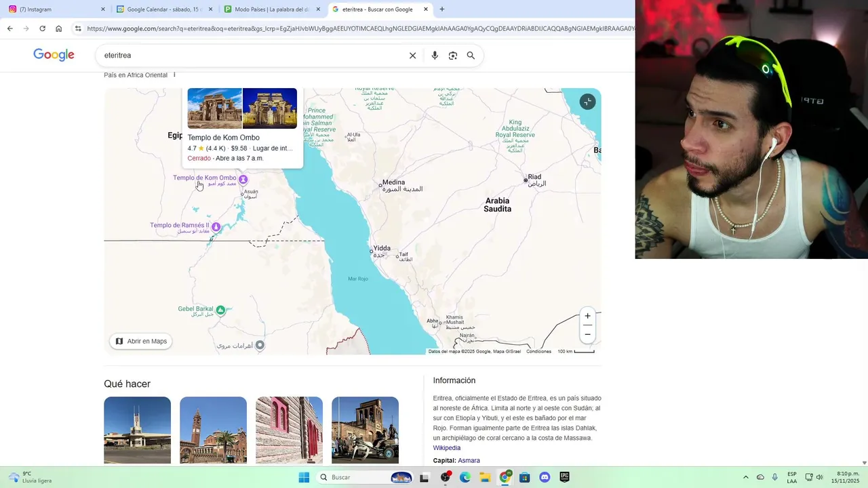Open the taskbar volume control
Viewport: 868px width, 488px height.
coord(819,477)
